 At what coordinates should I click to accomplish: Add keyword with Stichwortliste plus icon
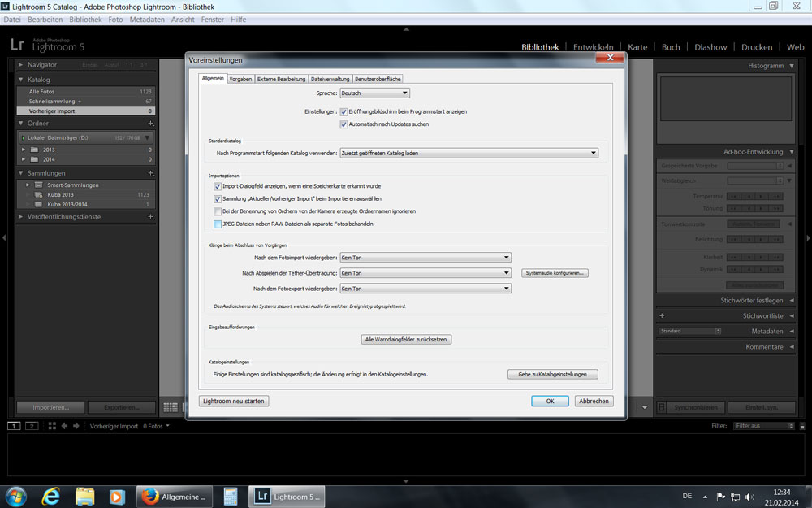(662, 315)
